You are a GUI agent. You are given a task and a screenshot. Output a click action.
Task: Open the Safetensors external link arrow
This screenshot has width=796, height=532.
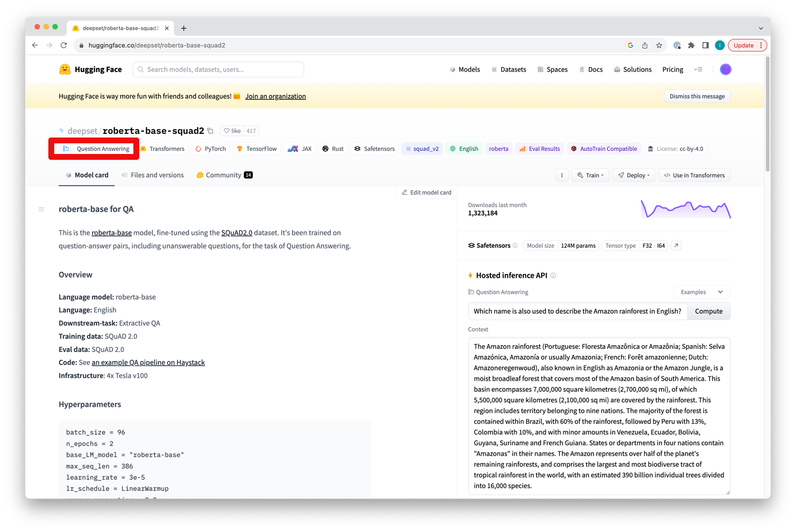coord(676,245)
